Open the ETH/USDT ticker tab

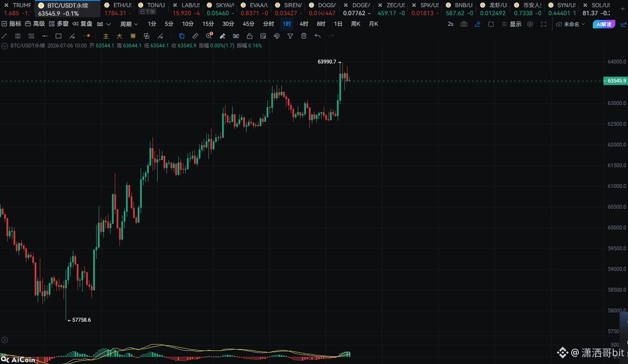coord(117,9)
